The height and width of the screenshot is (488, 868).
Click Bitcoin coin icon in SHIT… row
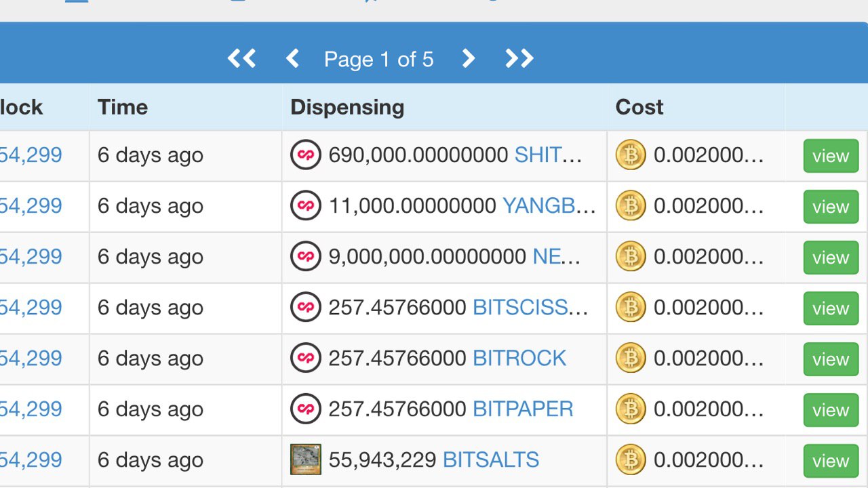point(631,155)
